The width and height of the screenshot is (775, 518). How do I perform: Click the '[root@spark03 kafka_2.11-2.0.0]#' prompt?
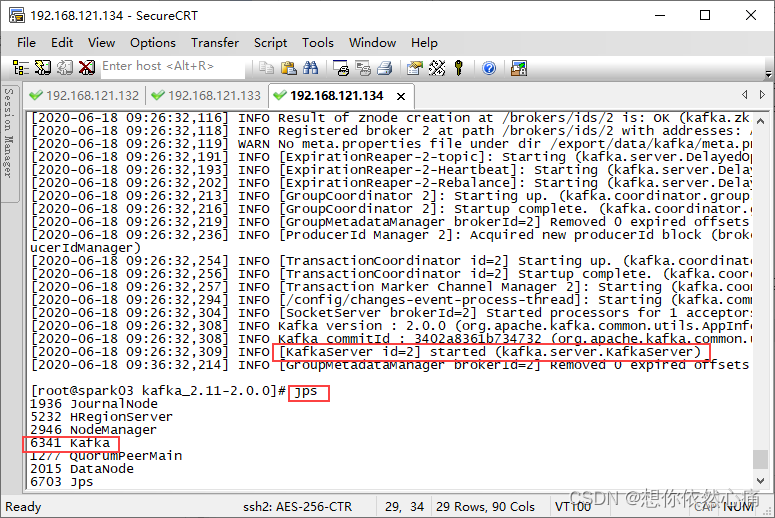(x=158, y=391)
